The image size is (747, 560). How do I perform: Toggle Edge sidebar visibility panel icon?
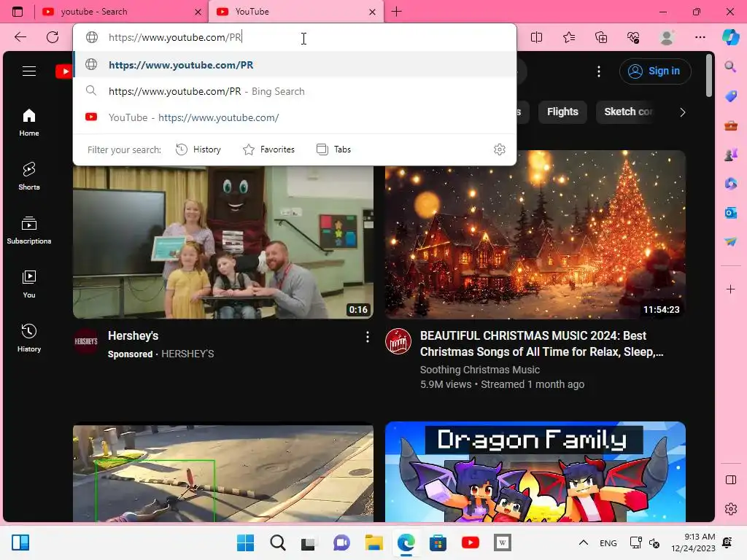(730, 480)
